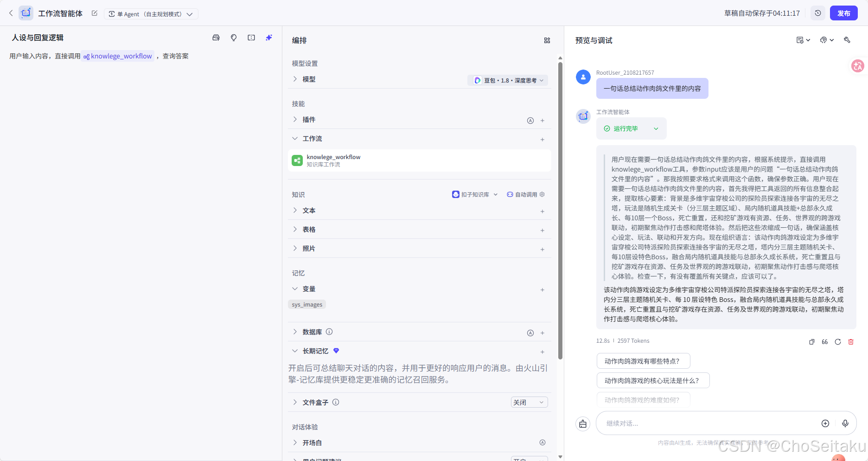The width and height of the screenshot is (868, 461).
Task: Expand the 文本 knowledge section
Action: point(295,211)
